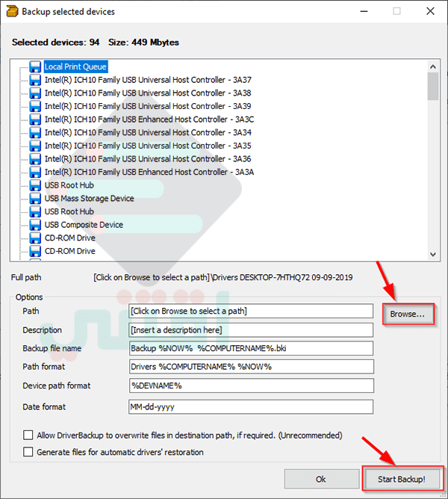Image resolution: width=448 pixels, height=499 pixels.
Task: Focus the Description input field
Action: 251,330
